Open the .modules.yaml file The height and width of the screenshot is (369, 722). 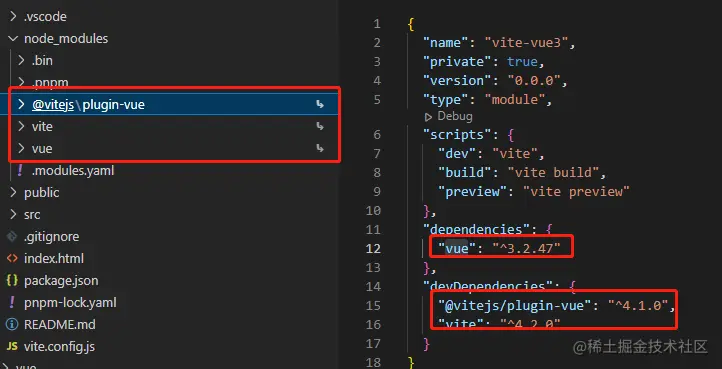pos(73,171)
